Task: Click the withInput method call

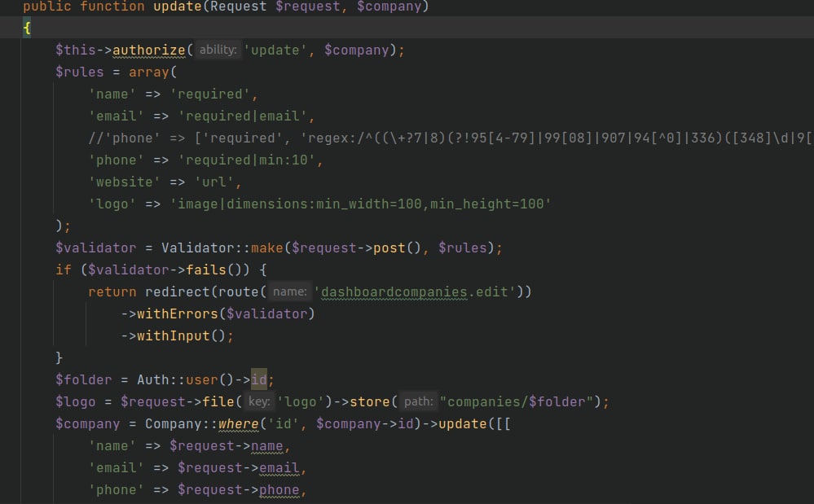Action: [x=173, y=336]
